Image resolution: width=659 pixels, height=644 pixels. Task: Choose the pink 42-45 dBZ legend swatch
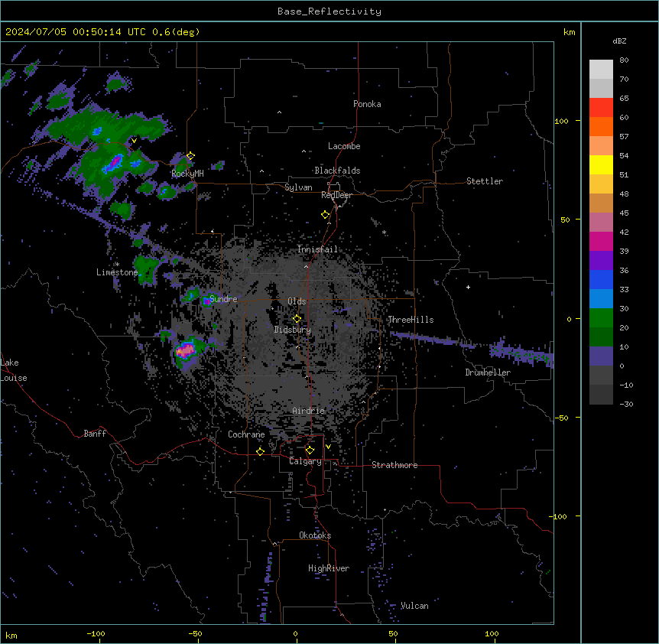click(601, 223)
